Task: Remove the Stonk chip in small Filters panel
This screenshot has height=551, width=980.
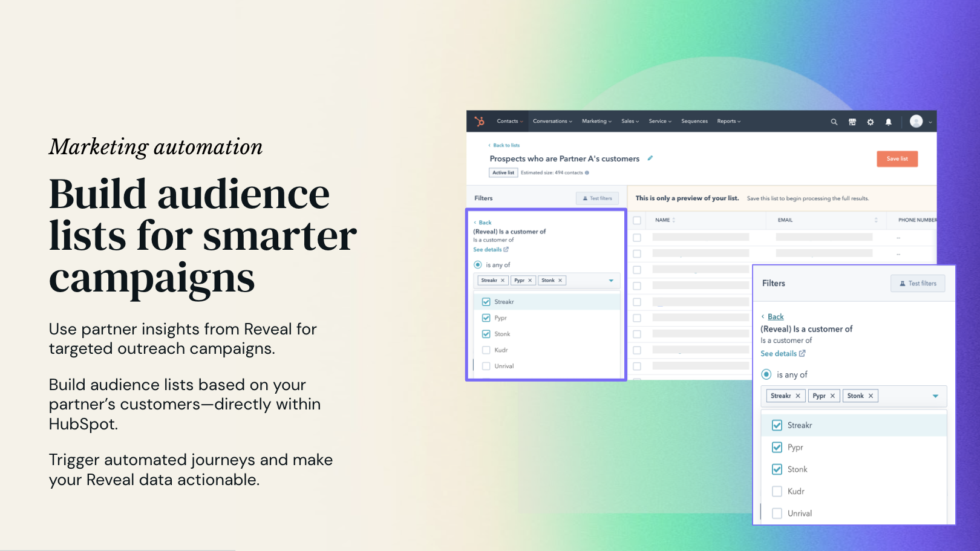Action: coord(560,281)
